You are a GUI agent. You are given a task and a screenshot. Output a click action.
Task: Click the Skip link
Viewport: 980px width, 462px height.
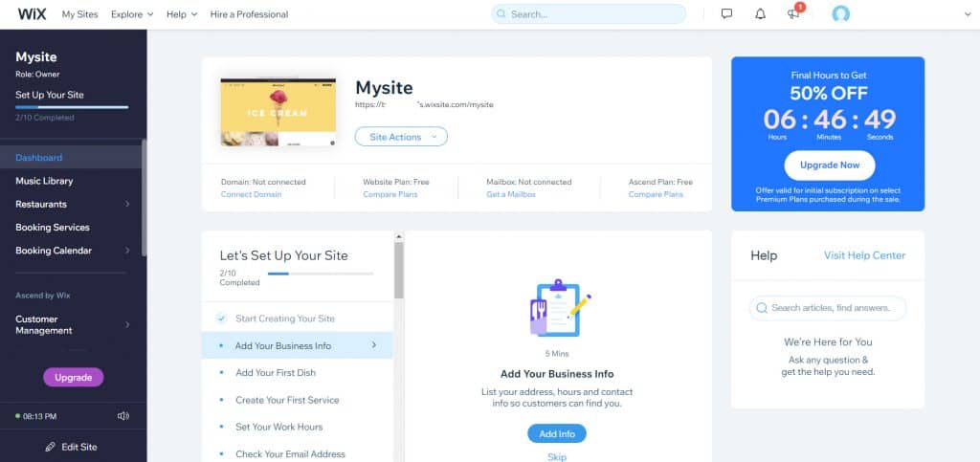click(556, 457)
